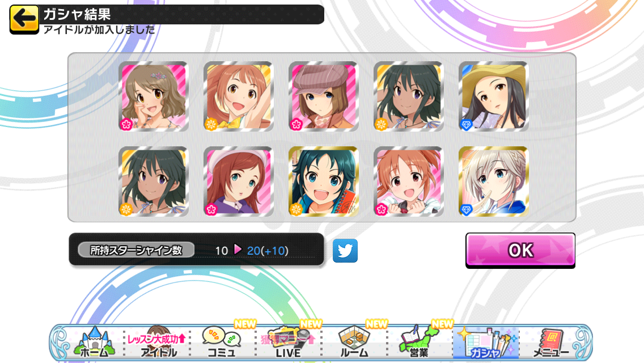This screenshot has width=644, height=363.
Task: Select gold-framed idol with silver hair
Action: point(493,181)
